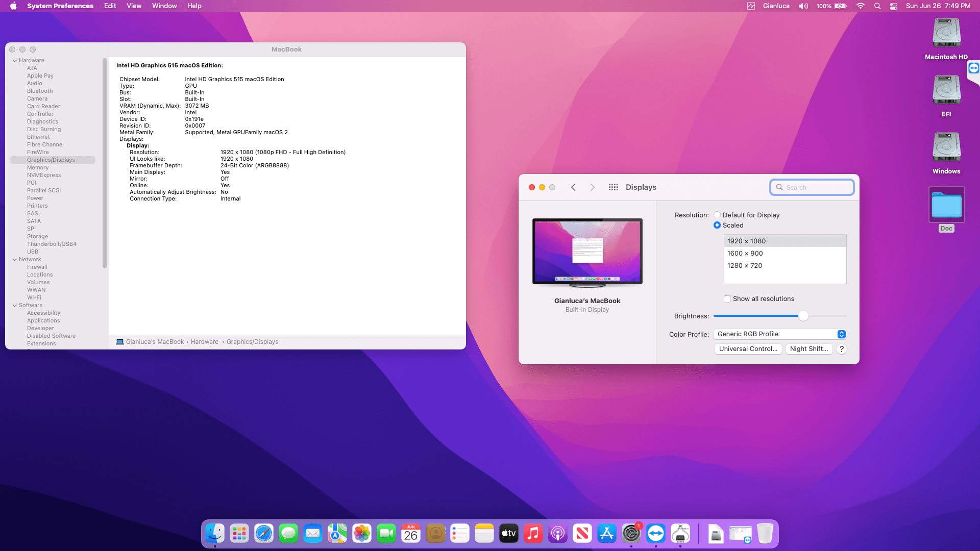The height and width of the screenshot is (551, 980).
Task: Open the Color Profile dropdown
Action: click(780, 334)
